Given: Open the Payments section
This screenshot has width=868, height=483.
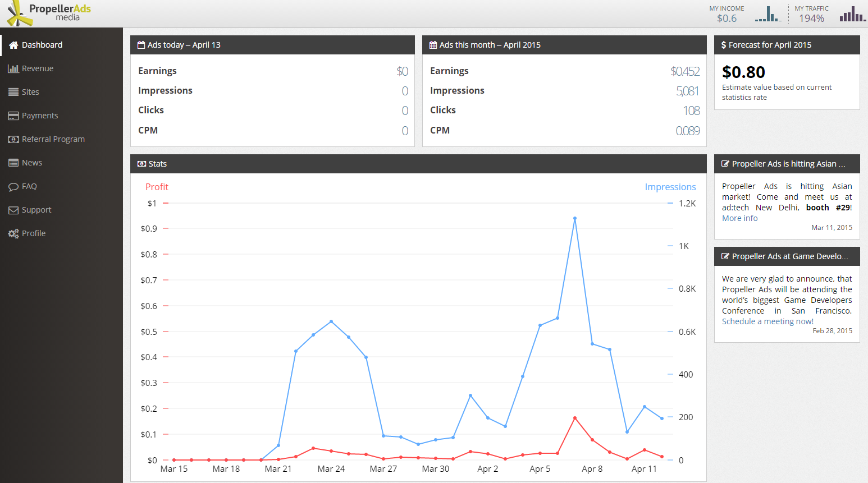Looking at the screenshot, I should point(40,116).
